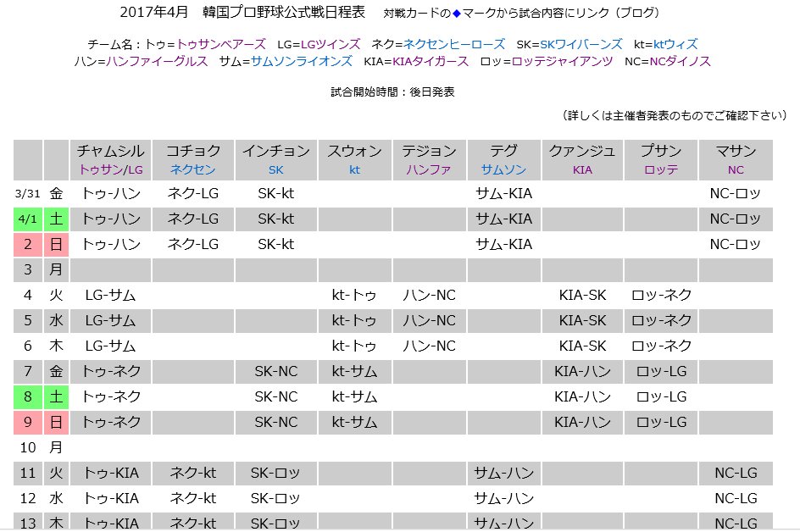800x532 pixels.
Task: Click NC-LG in the April 11 row
Action: pos(736,474)
